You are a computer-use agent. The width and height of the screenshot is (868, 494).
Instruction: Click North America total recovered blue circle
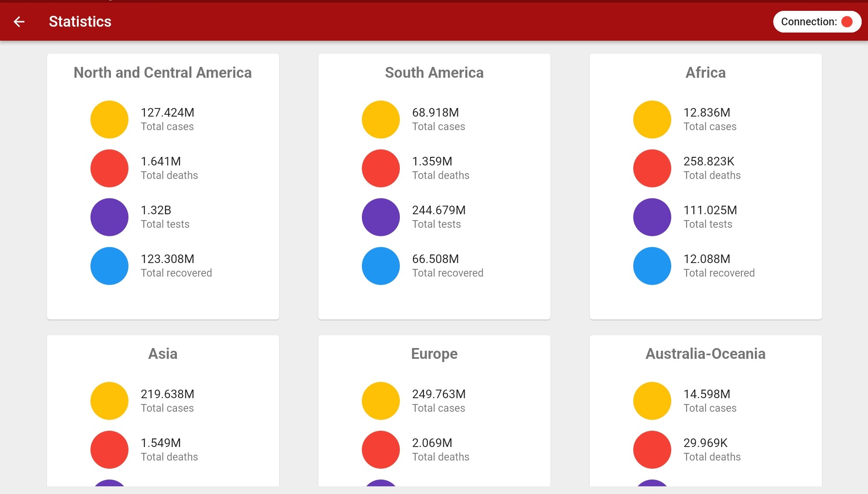click(x=109, y=266)
